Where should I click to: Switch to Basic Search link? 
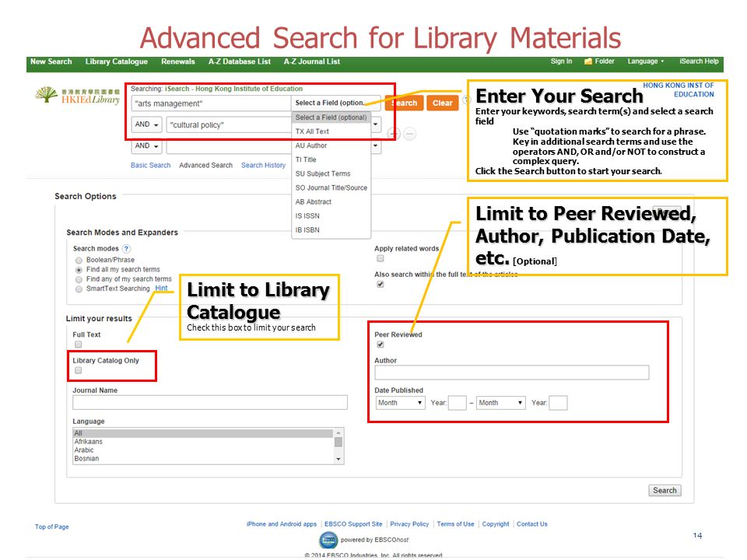pyautogui.click(x=150, y=165)
